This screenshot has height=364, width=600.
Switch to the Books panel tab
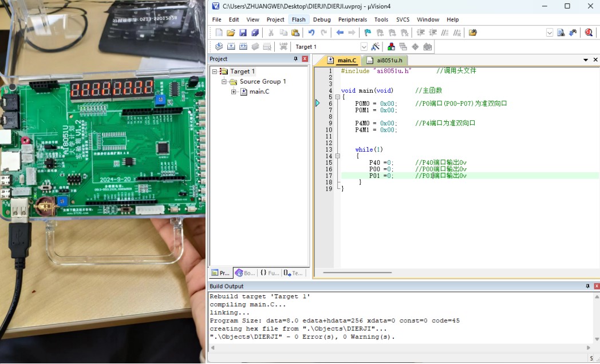245,273
